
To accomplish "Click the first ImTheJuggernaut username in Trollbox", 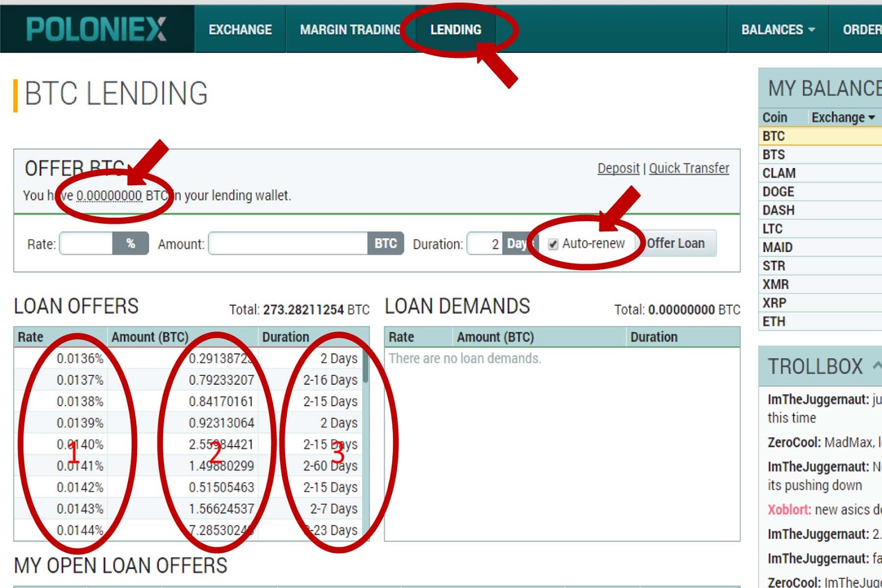I will 818,400.
